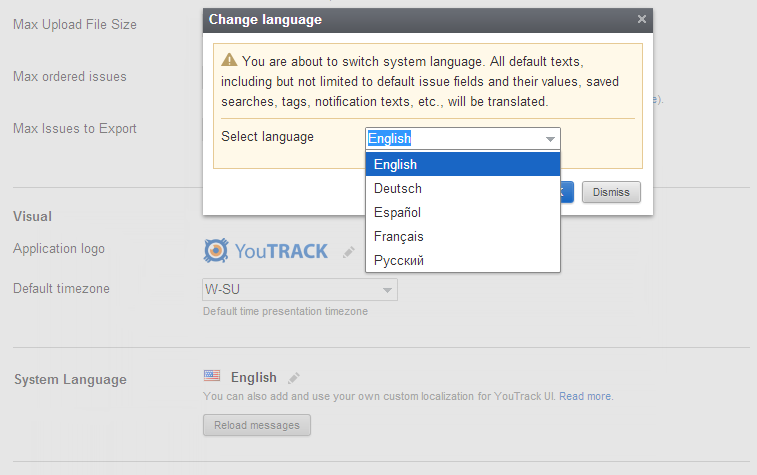This screenshot has width=757, height=475.
Task: Edit system language with pencil icon
Action: (294, 378)
